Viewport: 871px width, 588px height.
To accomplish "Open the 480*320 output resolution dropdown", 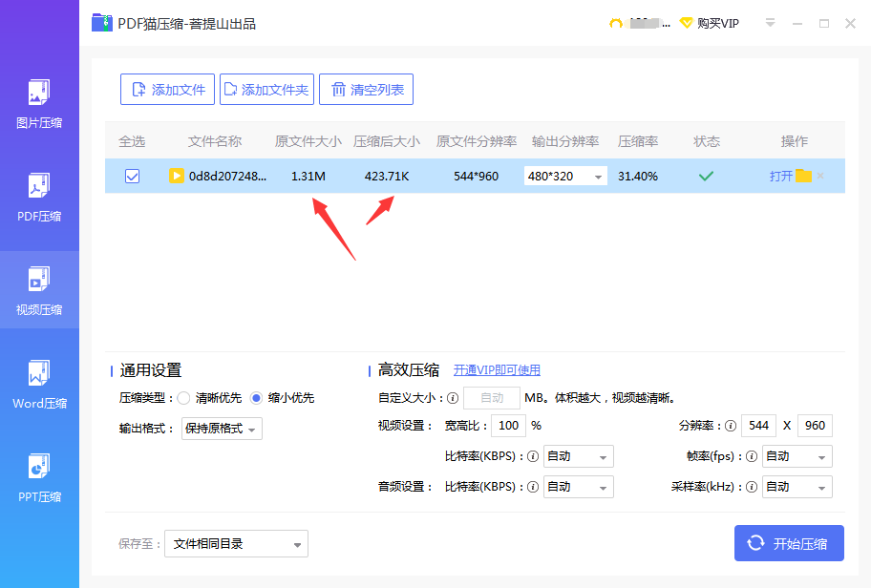I will pos(565,176).
